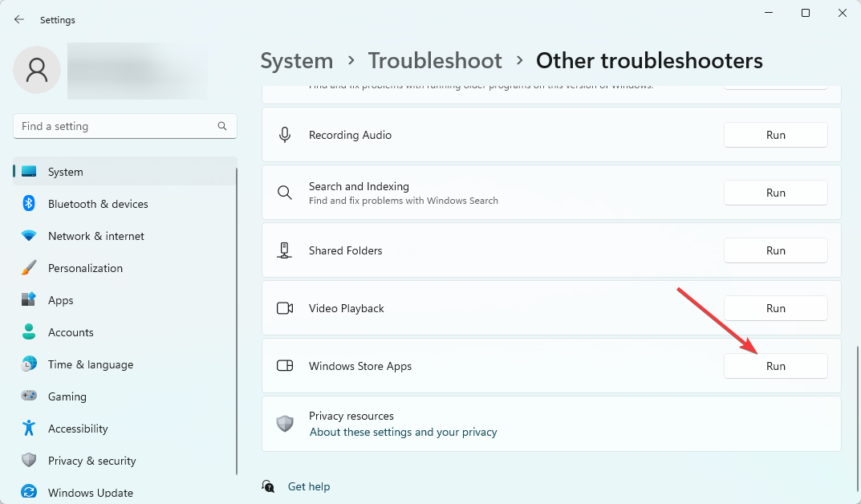861x504 pixels.
Task: Open Windows Update settings
Action: (x=125, y=493)
